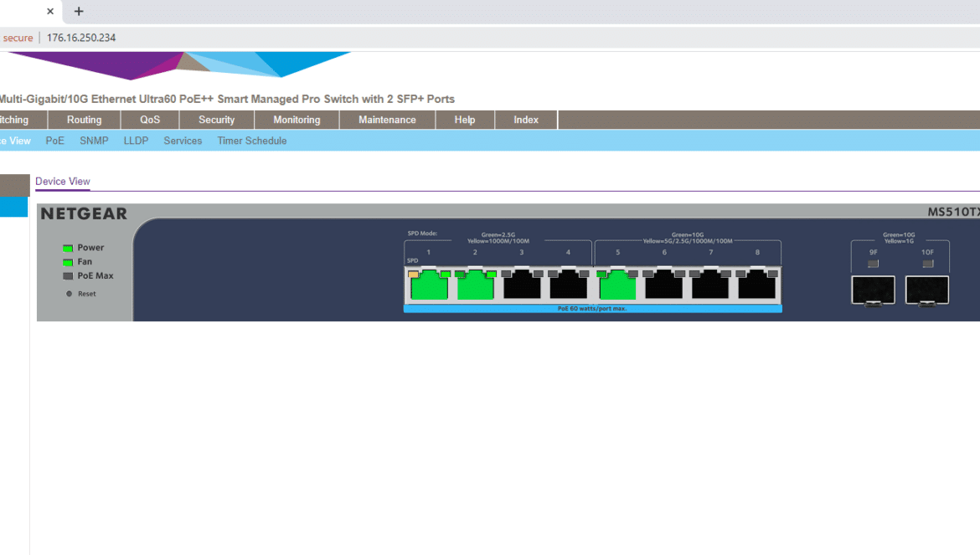The width and height of the screenshot is (980, 555).
Task: Click the 10F link LED indicator
Action: (x=927, y=264)
